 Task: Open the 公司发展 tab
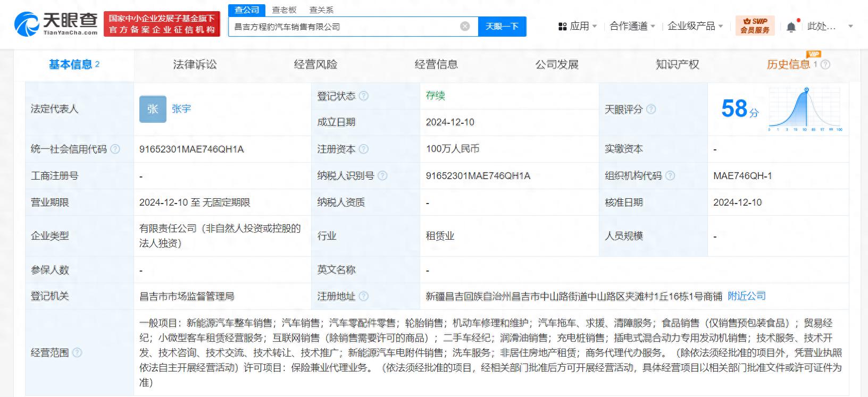click(x=557, y=64)
